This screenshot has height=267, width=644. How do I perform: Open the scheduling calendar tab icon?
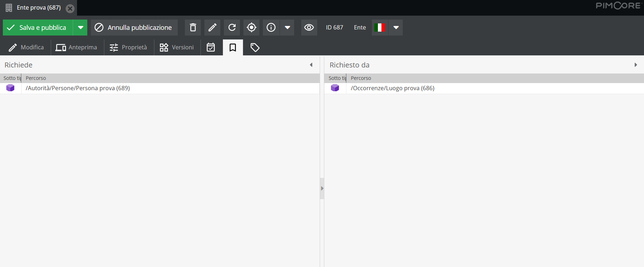tap(211, 47)
